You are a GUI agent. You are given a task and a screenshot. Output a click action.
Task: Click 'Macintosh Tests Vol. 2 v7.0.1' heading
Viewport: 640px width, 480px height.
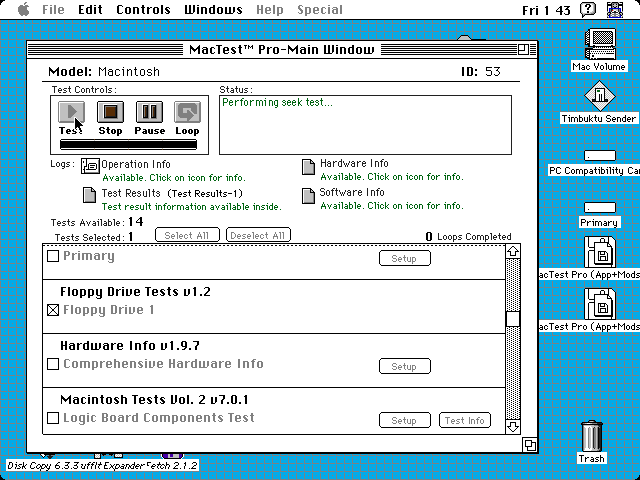pyautogui.click(x=154, y=400)
